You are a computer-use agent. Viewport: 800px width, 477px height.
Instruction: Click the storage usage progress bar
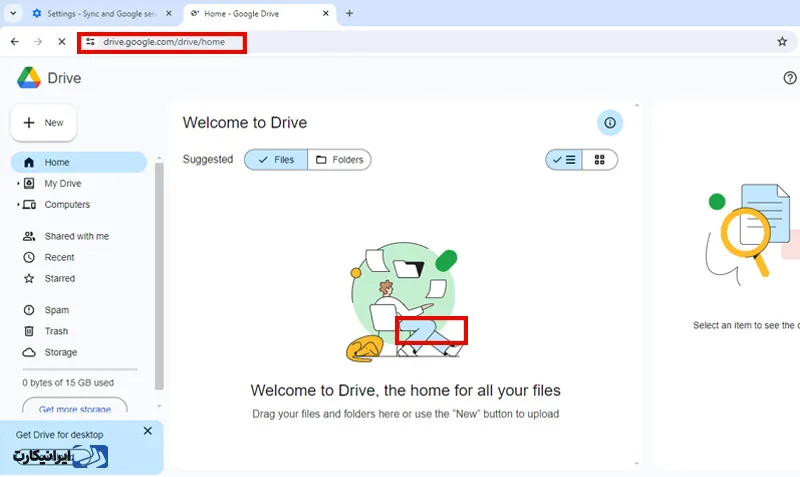click(x=80, y=369)
